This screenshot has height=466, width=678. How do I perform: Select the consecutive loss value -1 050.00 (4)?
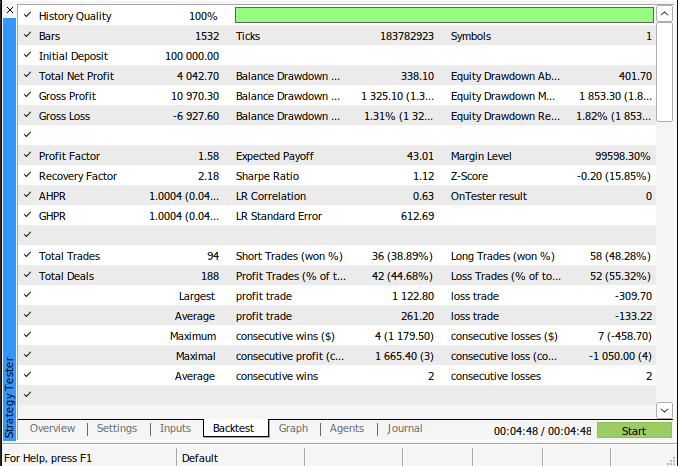point(620,356)
